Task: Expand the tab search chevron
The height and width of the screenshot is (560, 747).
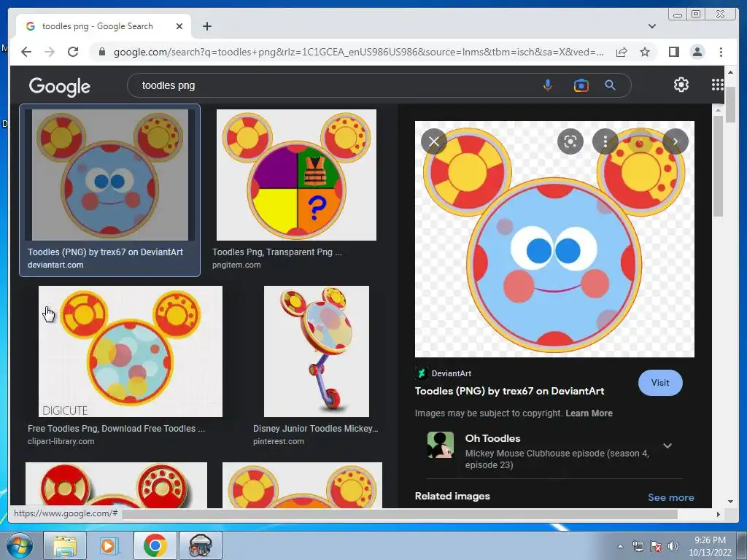Action: click(651, 26)
